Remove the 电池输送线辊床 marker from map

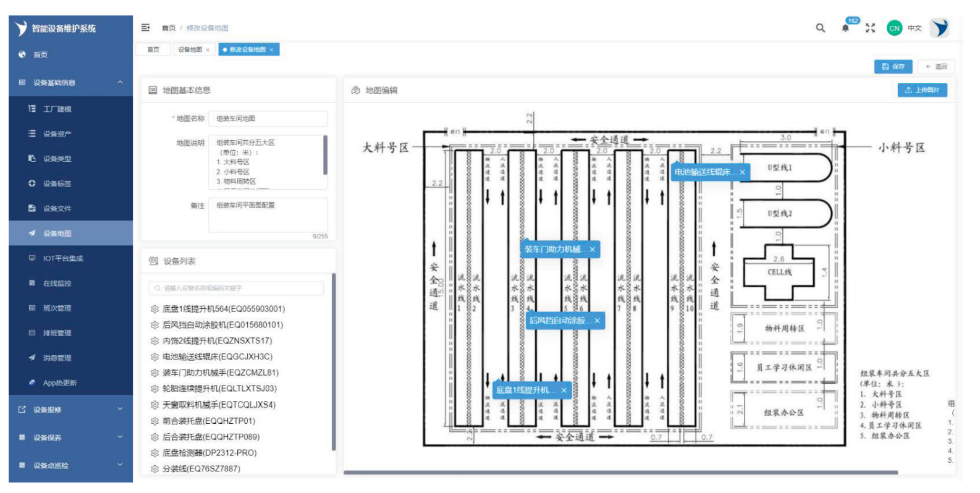tap(742, 172)
